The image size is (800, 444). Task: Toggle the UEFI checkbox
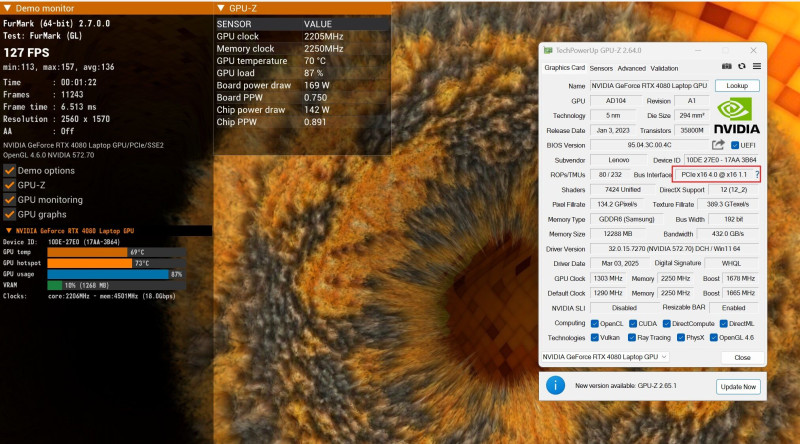(x=735, y=145)
